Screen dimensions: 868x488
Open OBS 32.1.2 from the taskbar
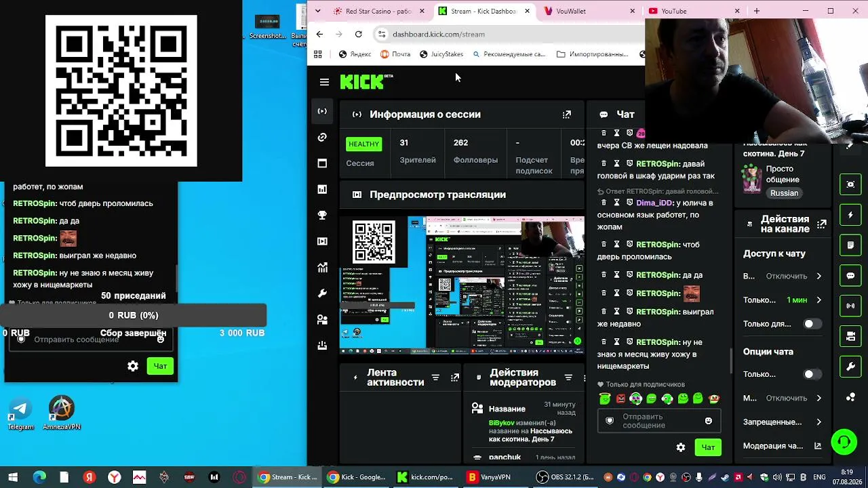point(566,477)
